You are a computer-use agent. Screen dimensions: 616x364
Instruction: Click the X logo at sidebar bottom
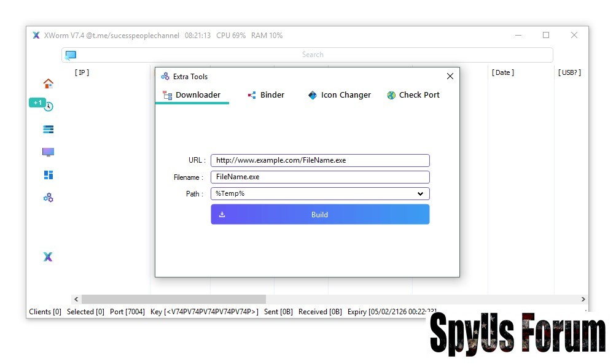point(48,257)
